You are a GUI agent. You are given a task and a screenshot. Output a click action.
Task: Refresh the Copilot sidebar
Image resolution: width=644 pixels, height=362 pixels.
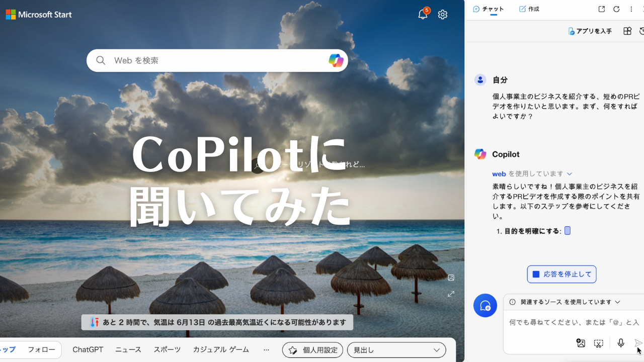coord(616,9)
